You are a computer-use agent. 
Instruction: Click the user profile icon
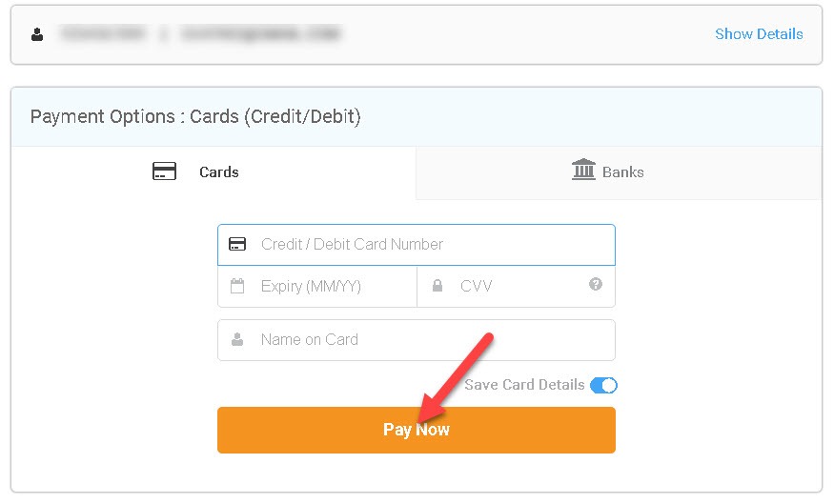(x=37, y=34)
